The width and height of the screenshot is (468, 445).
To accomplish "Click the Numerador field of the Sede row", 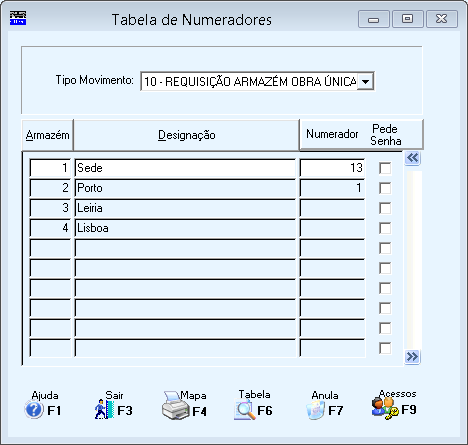I will coord(332,168).
